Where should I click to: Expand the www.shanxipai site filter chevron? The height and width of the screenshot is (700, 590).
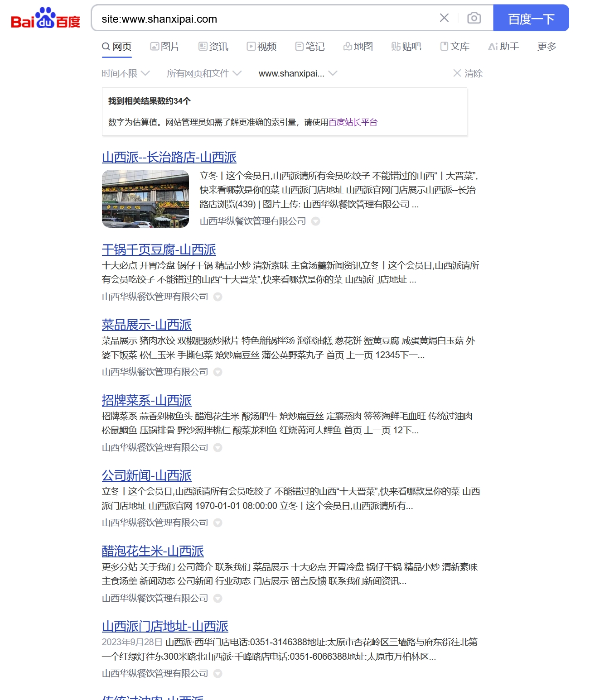(x=334, y=73)
